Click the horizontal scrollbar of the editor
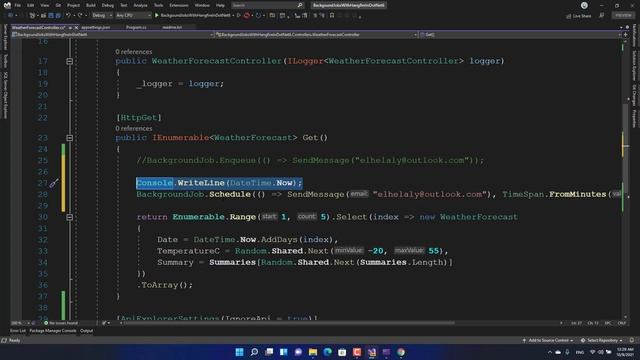 click(x=288, y=323)
